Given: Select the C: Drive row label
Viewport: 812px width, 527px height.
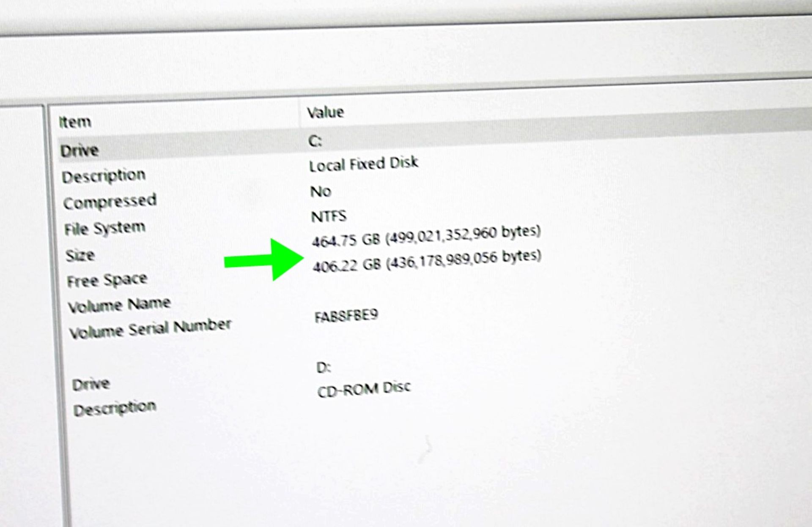Looking at the screenshot, I should (80, 151).
